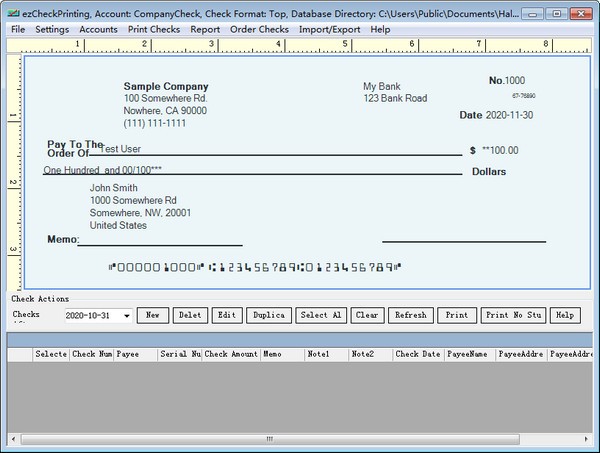
Task: Click the My Bank text on check
Action: tap(382, 86)
